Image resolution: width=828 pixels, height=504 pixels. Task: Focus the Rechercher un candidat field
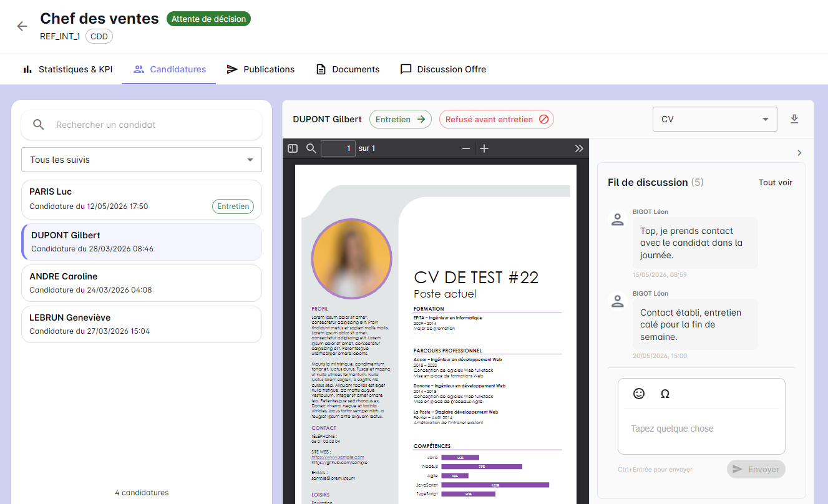pos(142,125)
